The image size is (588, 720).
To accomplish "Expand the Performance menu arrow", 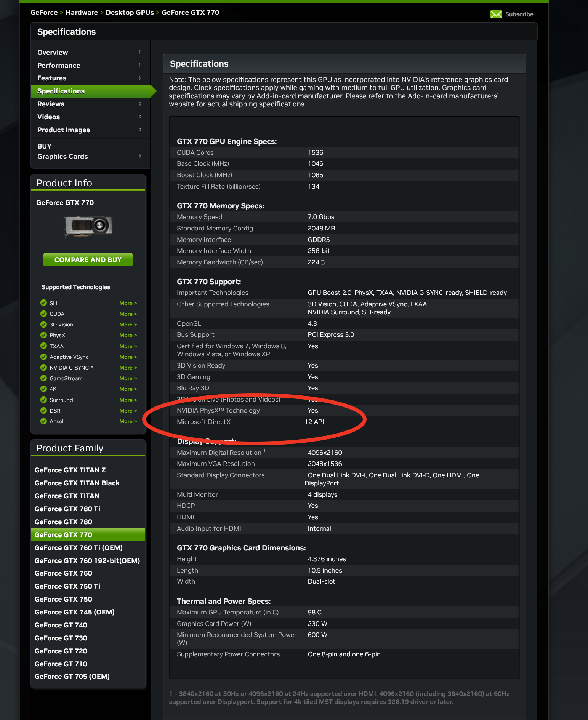I will click(x=140, y=65).
